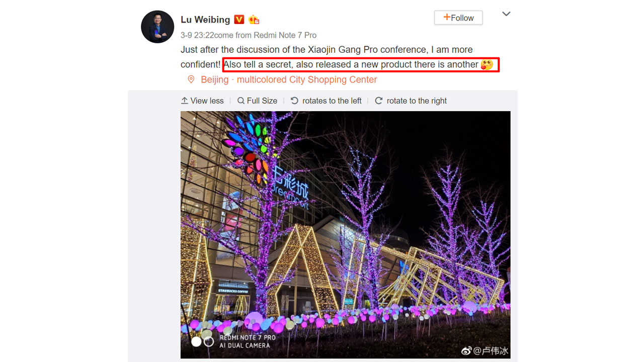The image size is (644, 362).
Task: Click the thinking emoji in the post
Action: (487, 65)
